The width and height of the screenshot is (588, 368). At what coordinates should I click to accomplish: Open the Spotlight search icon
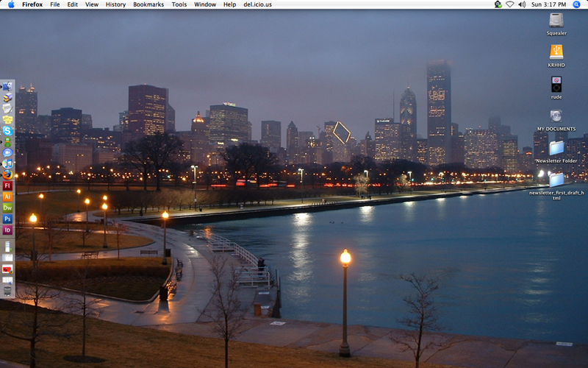pyautogui.click(x=579, y=4)
